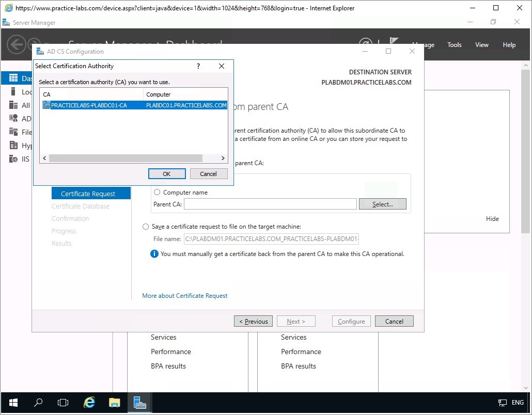The width and height of the screenshot is (532, 415).
Task: Click the help question mark in Select Certification Authority
Action: (x=198, y=66)
